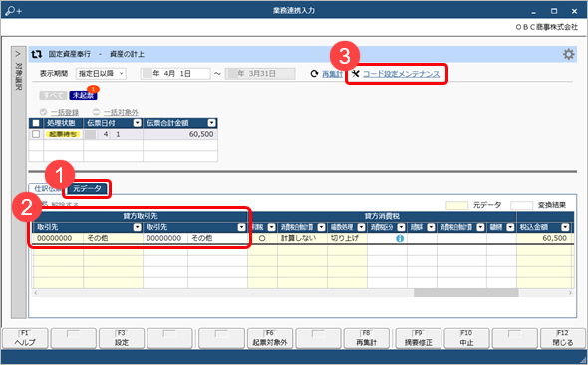Select the 切り上げ cell

pos(347,238)
